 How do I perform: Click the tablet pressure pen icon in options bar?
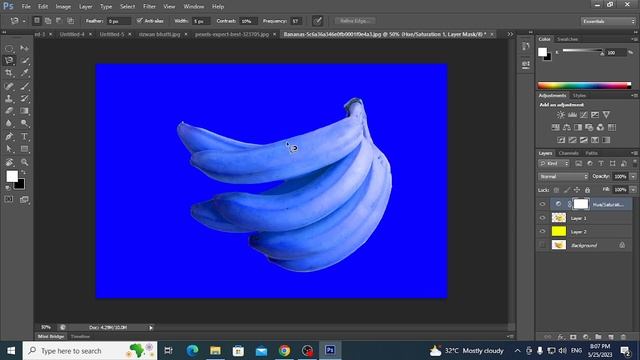(317, 21)
